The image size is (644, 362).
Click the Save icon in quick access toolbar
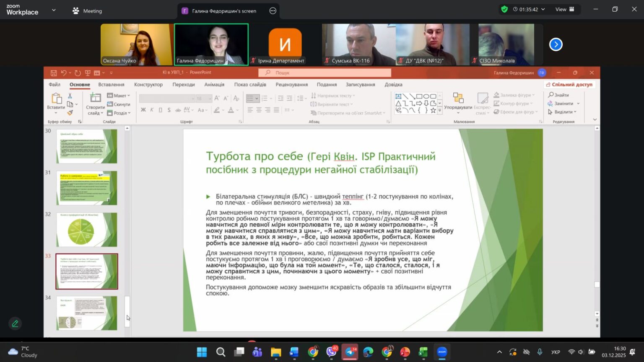click(54, 73)
